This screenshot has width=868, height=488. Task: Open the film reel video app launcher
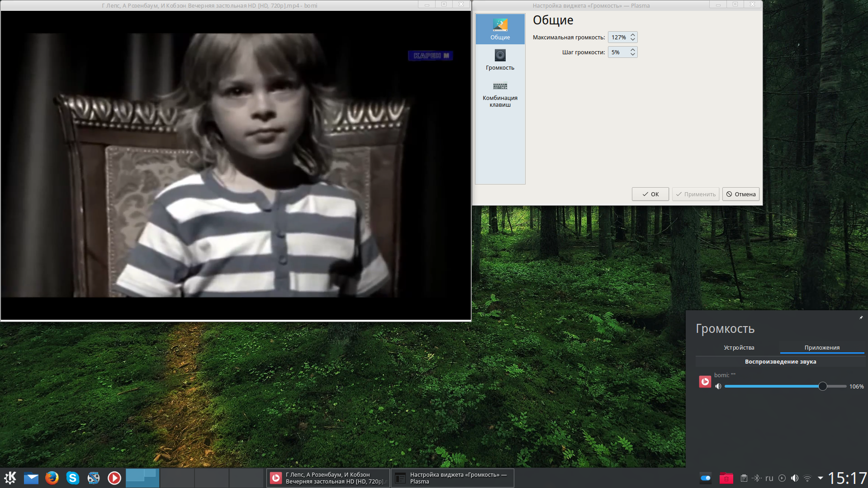pyautogui.click(x=94, y=478)
